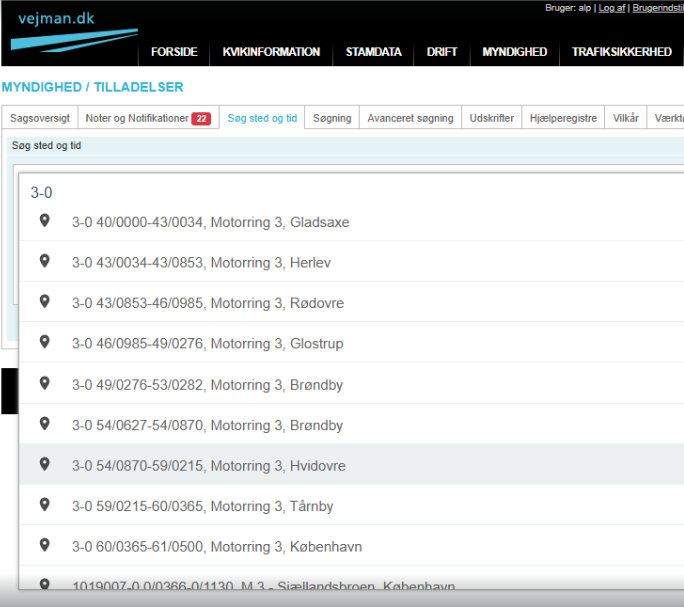
Task: Click the Log af link
Action: coord(611,8)
